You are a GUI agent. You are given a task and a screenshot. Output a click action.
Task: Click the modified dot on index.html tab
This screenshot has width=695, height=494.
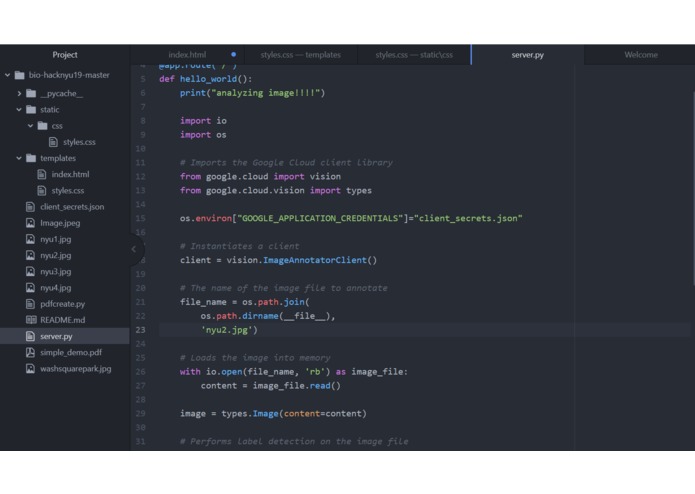[x=234, y=54]
